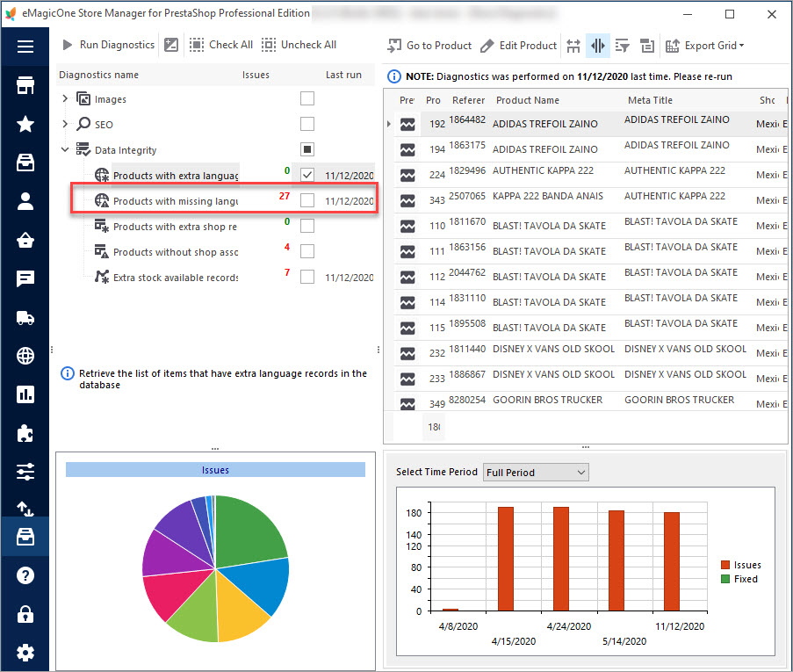The height and width of the screenshot is (672, 793).
Task: Open the reports bar chart sidebar icon
Action: click(x=25, y=394)
